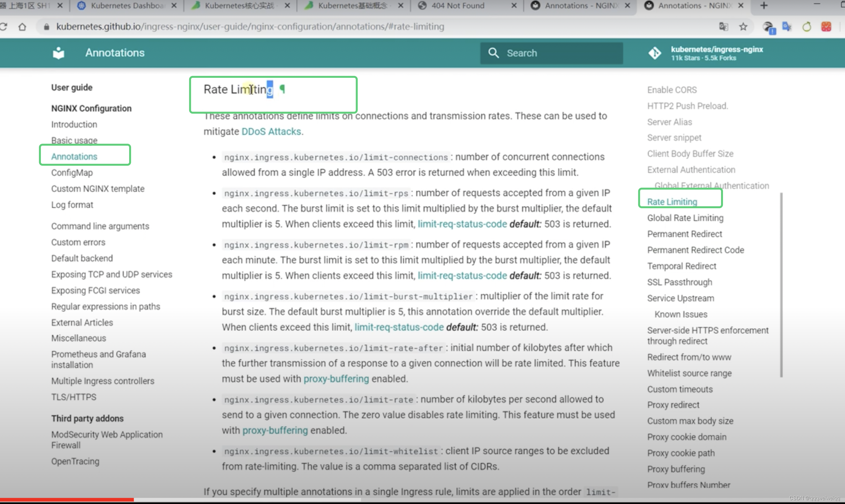Click the table of contents scrollbar
The image size is (845, 504).
(x=781, y=285)
